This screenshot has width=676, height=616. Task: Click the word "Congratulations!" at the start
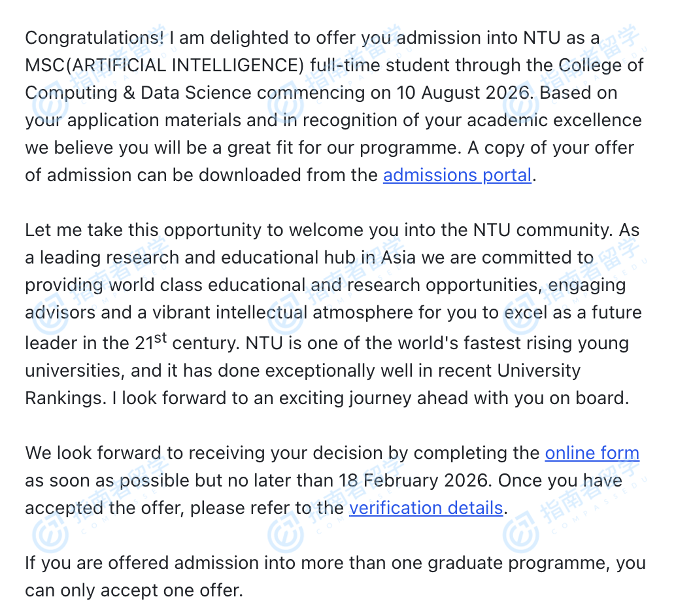coord(95,38)
